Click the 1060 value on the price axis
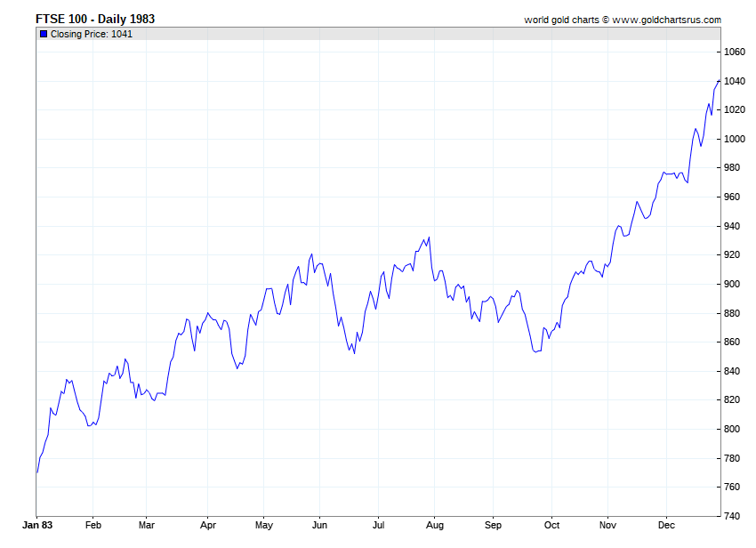Image resolution: width=756 pixels, height=548 pixels. coord(734,52)
